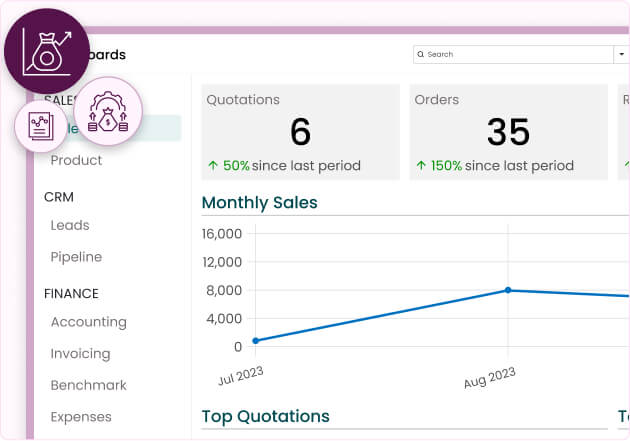Viewport: 630px width, 441px height.
Task: Open the search dropdown arrow
Action: tap(621, 54)
